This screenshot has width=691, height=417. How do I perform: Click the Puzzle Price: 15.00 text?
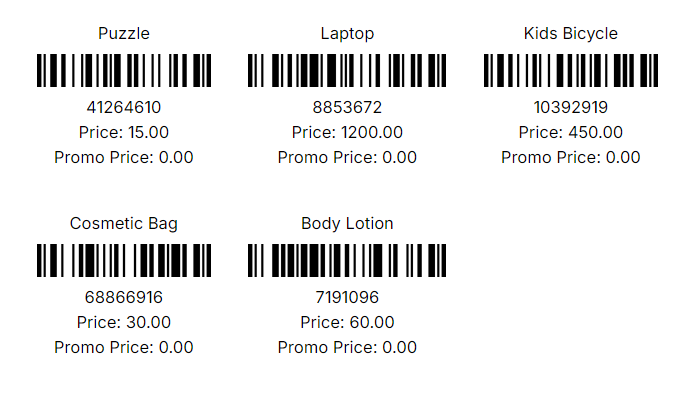point(124,132)
